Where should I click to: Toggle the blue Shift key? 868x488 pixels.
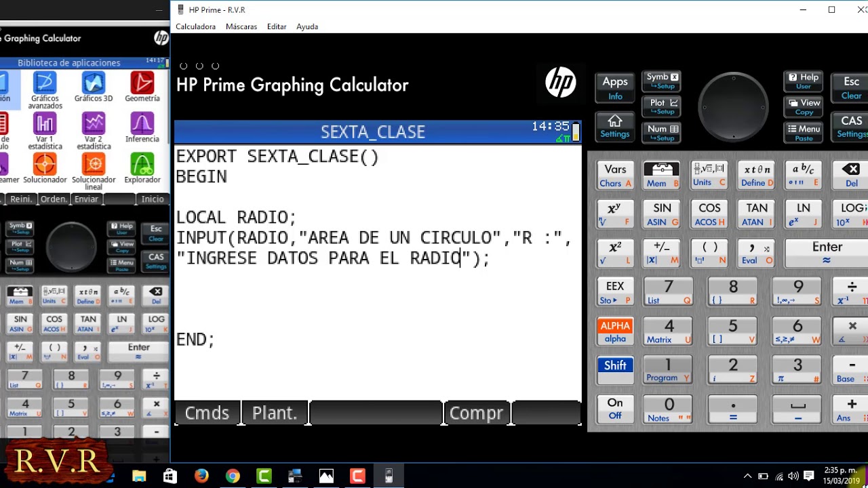tap(615, 371)
